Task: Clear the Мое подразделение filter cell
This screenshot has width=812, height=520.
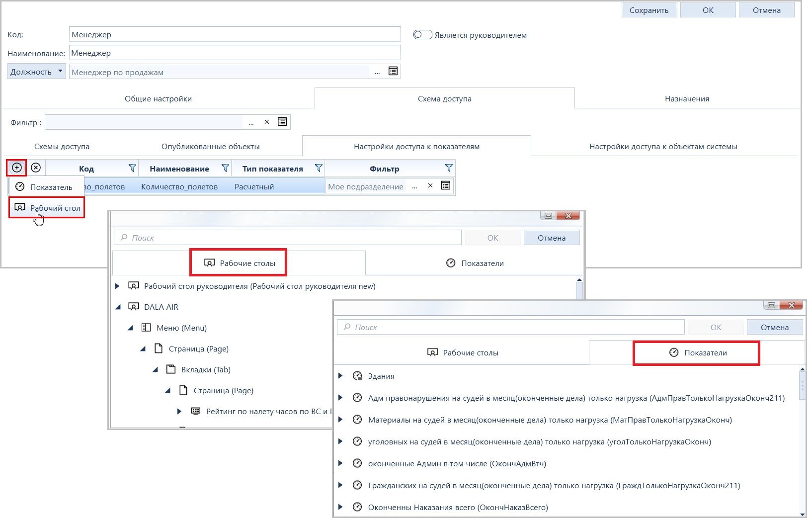Action: pyautogui.click(x=430, y=186)
